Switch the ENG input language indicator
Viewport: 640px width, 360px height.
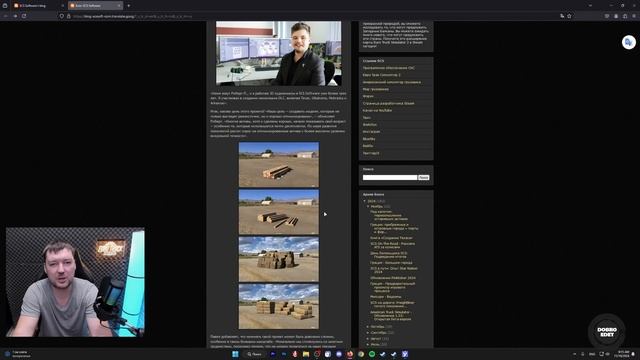click(592, 354)
